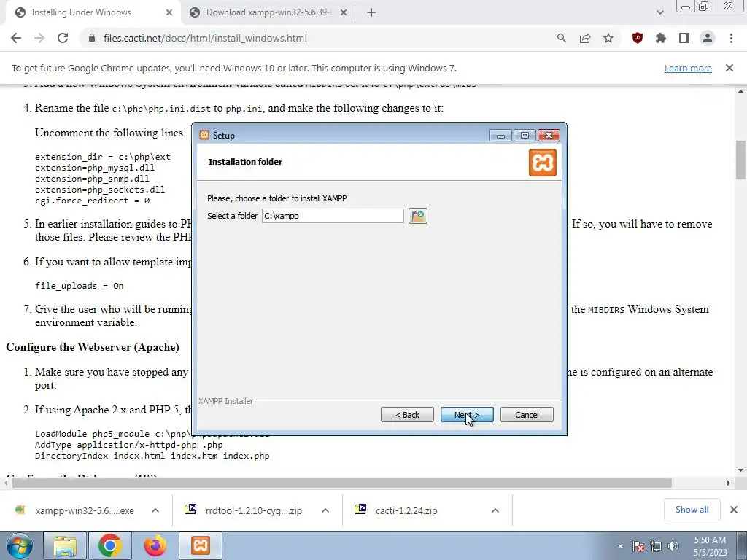Viewport: 747px width, 560px height.
Task: Open options for xampp-win32 download
Action: coord(155,510)
